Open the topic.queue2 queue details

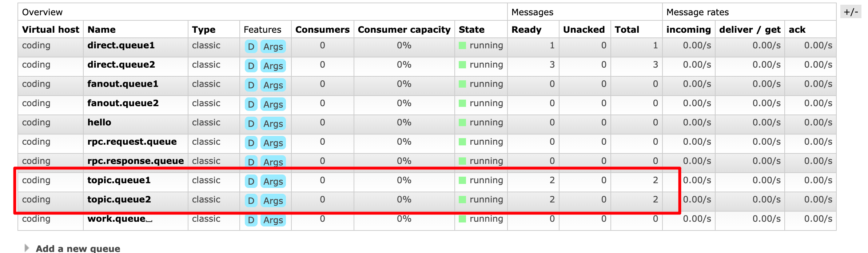point(119,200)
